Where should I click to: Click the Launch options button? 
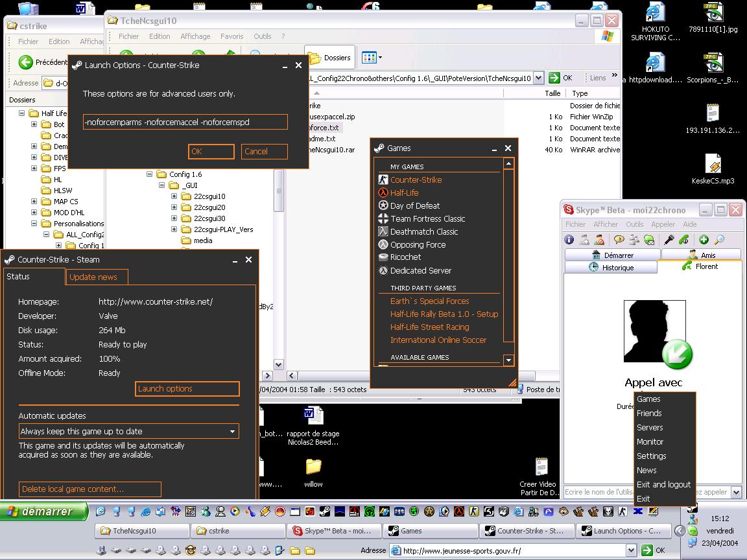click(187, 389)
